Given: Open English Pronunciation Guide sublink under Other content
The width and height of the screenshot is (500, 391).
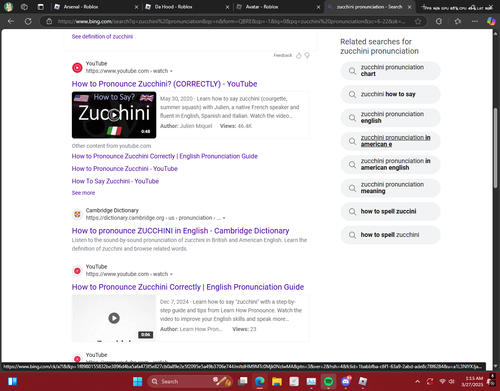Looking at the screenshot, I should [x=165, y=156].
